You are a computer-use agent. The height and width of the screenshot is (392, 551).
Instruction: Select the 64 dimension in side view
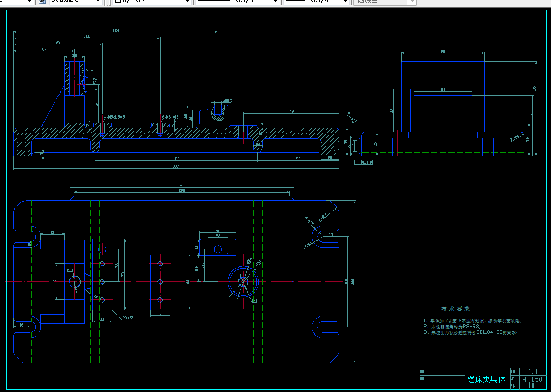443,90
